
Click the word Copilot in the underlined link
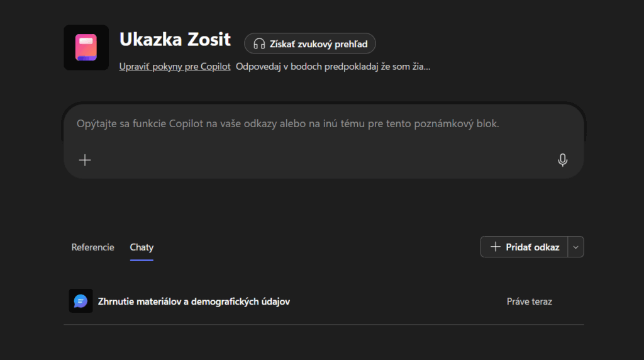click(x=215, y=67)
